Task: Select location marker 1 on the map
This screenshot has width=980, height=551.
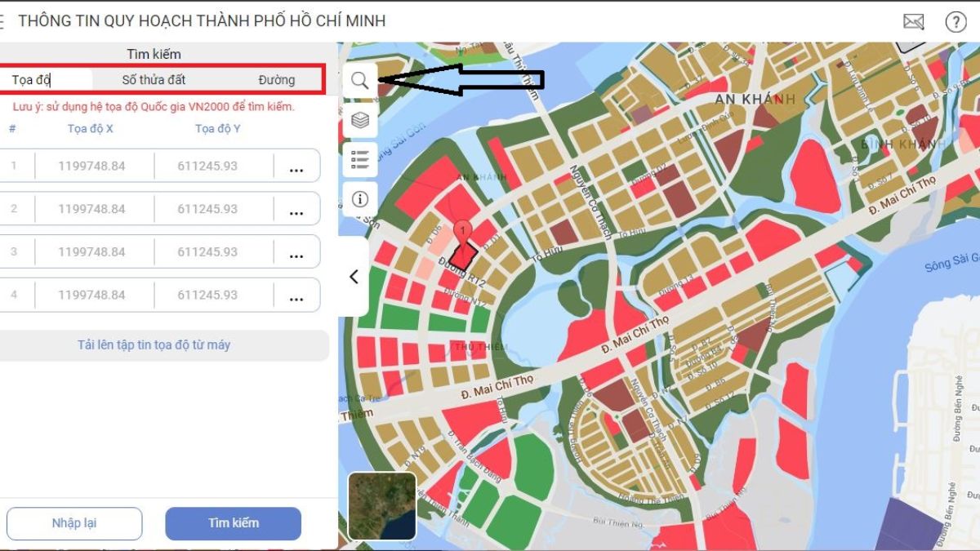Action: click(x=462, y=233)
